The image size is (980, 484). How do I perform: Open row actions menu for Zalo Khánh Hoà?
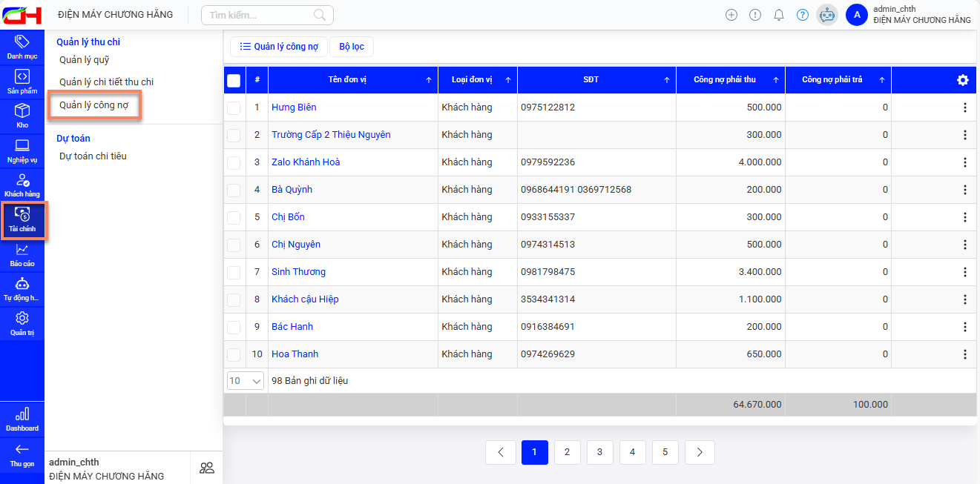[x=964, y=162]
